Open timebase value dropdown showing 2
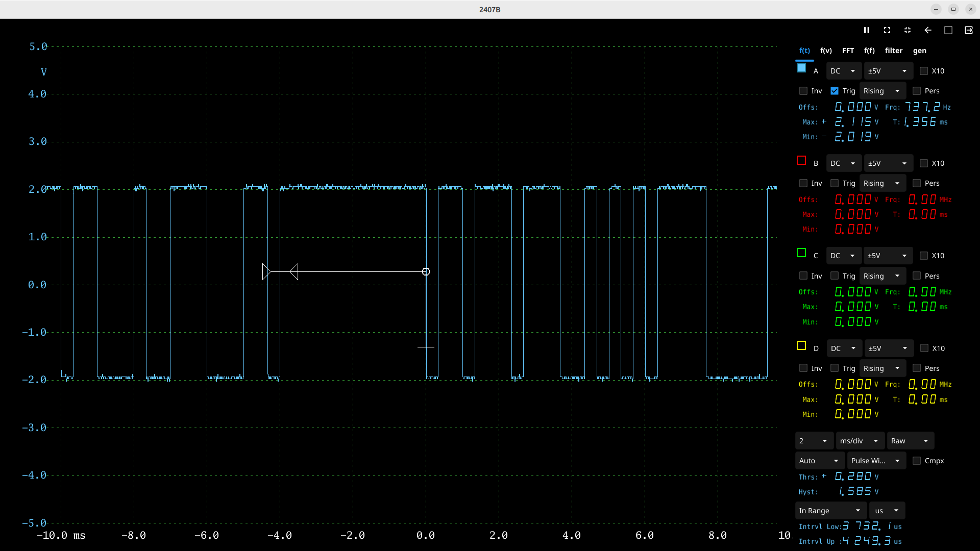980x551 pixels. coord(814,441)
